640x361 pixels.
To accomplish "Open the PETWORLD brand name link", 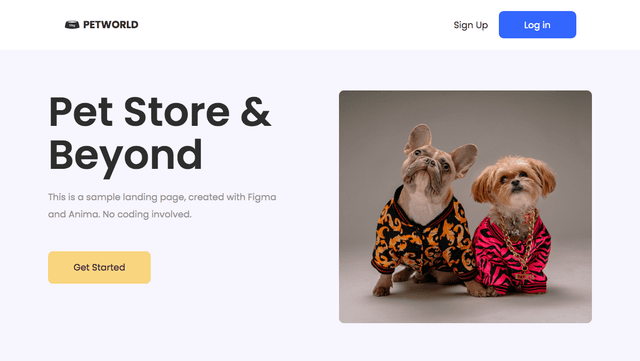I will (111, 25).
